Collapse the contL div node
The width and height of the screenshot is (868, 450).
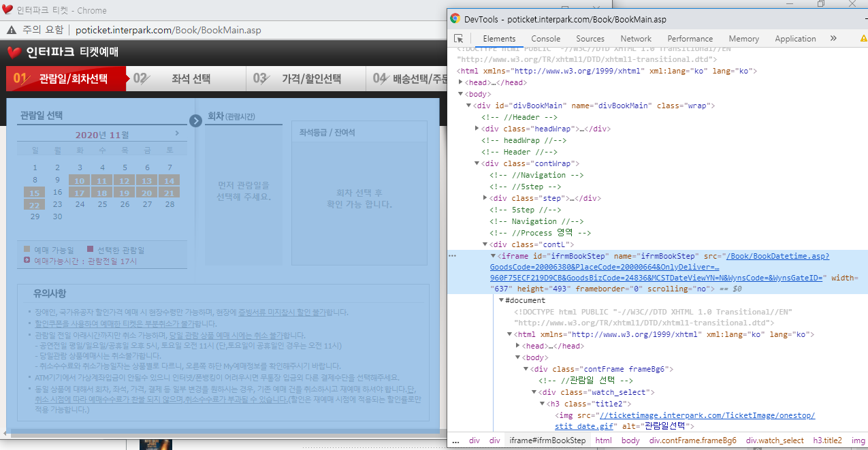point(485,244)
